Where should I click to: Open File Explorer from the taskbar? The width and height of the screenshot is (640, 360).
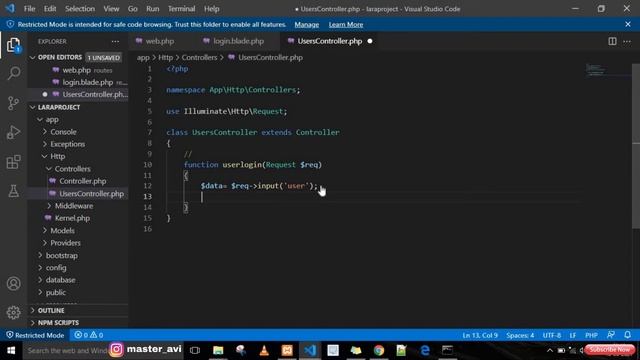point(218,350)
